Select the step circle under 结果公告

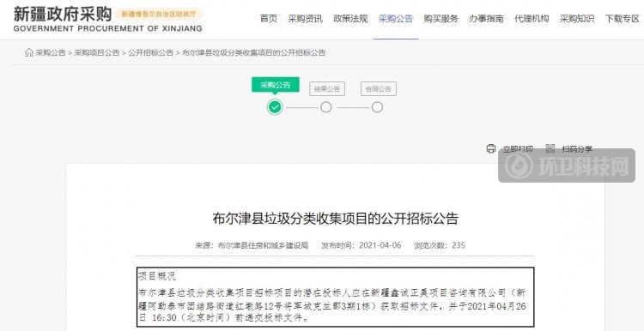click(x=326, y=107)
